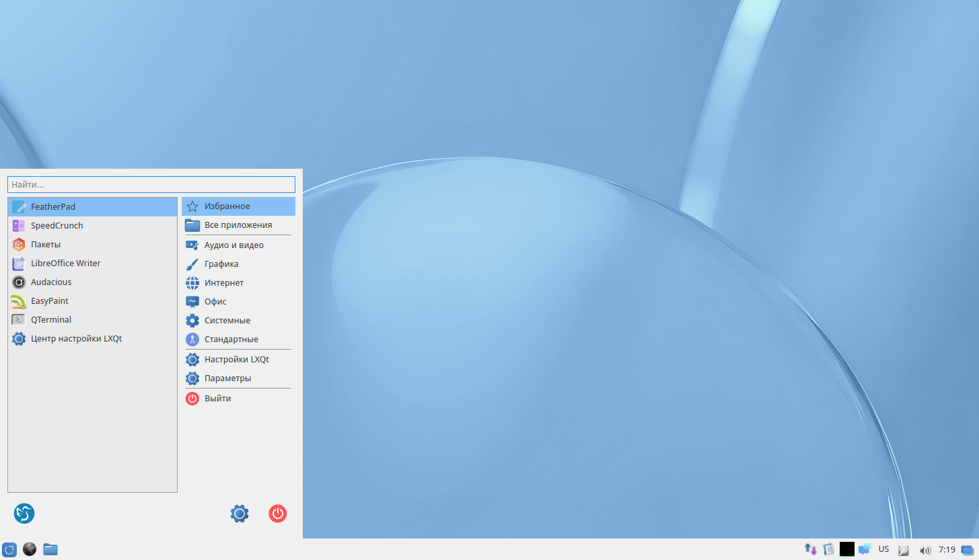Open Параметры submenu

238,378
